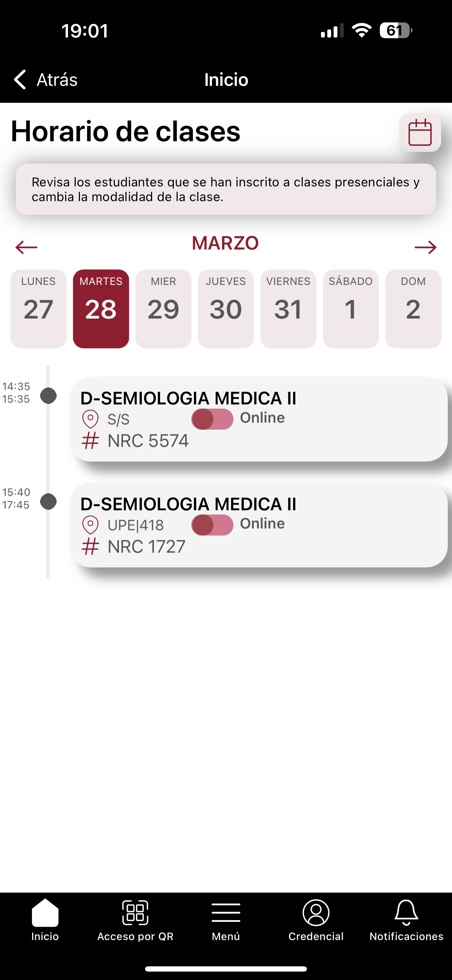This screenshot has height=980, width=452.
Task: Tap the 15:40 timeline marker dot
Action: tap(48, 502)
